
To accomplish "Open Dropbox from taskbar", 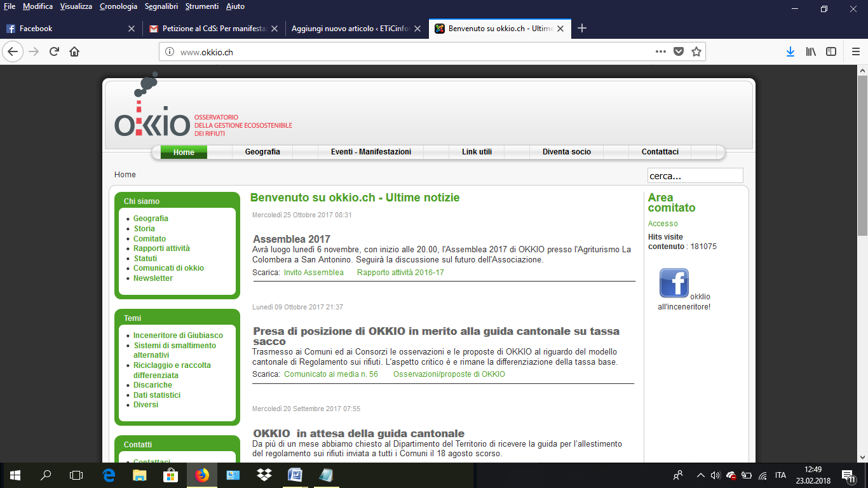I will click(264, 475).
